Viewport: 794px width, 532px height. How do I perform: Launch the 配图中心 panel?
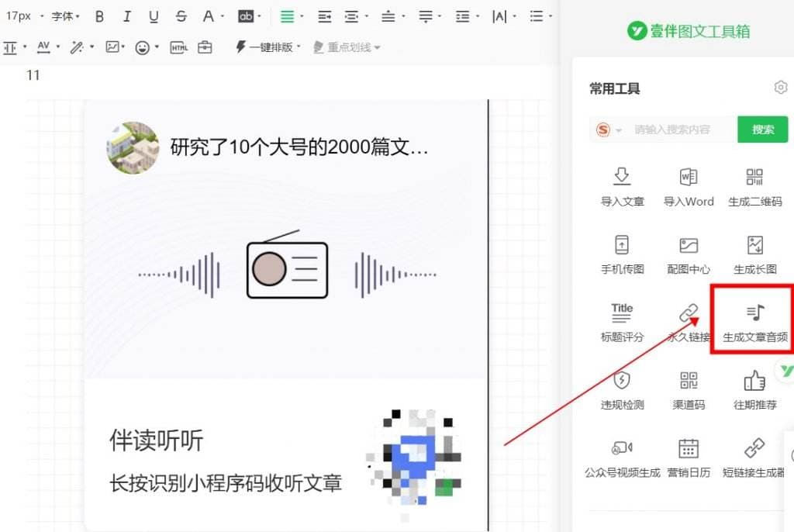pyautogui.click(x=688, y=254)
